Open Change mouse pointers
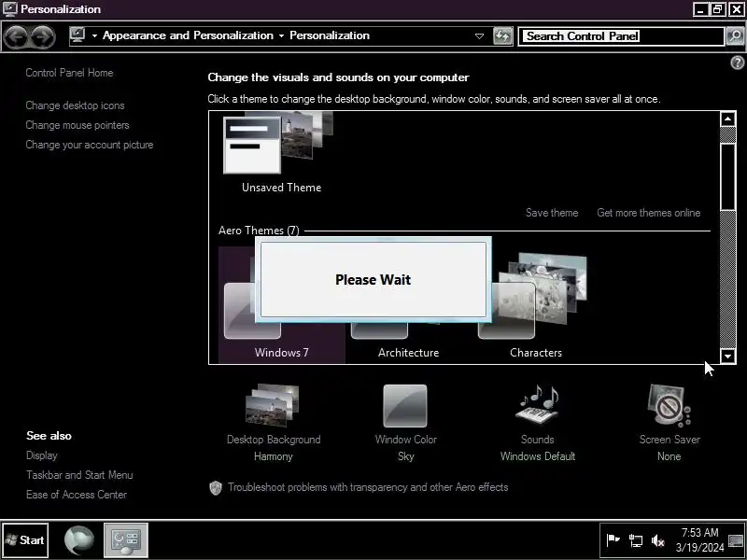Image resolution: width=747 pixels, height=560 pixels. [78, 125]
